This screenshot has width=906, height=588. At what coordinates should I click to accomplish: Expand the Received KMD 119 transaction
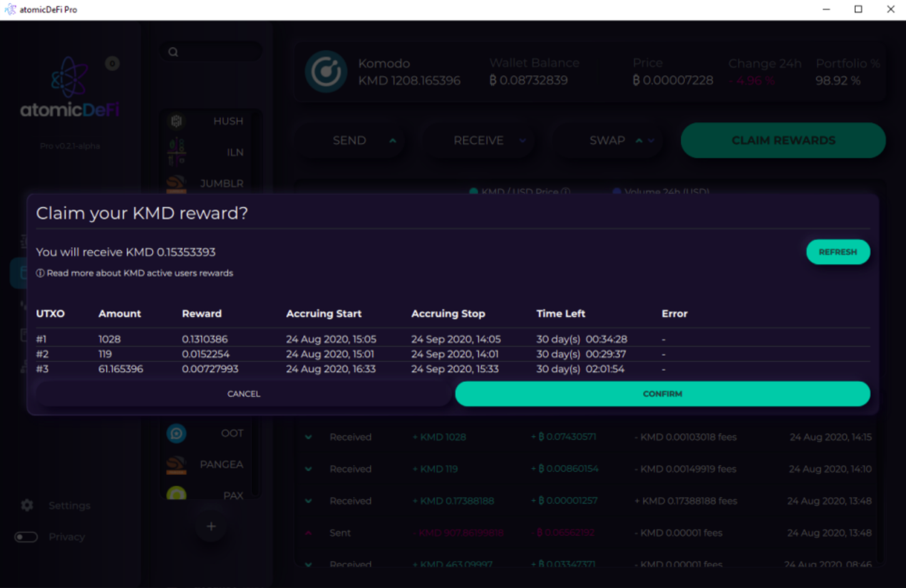tap(309, 469)
